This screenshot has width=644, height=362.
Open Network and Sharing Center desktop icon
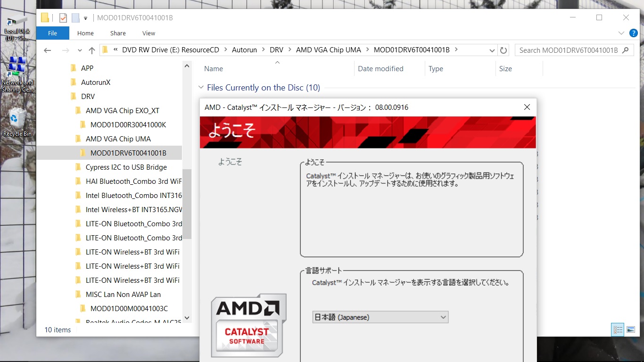click(17, 74)
